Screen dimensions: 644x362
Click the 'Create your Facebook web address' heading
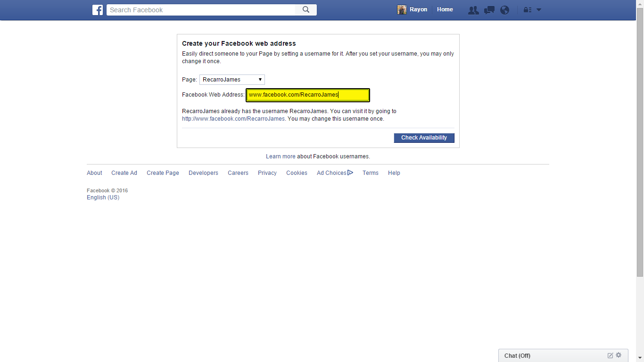(x=239, y=43)
